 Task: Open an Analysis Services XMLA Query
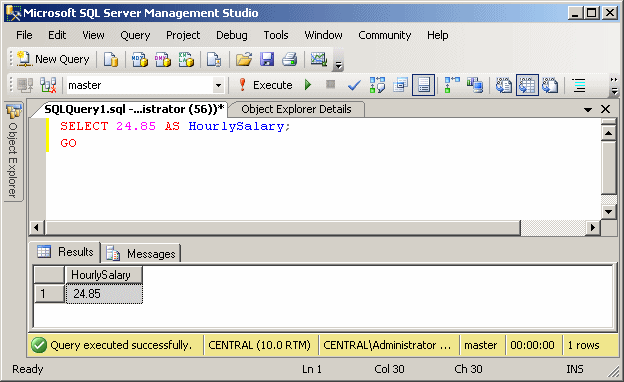click(186, 59)
